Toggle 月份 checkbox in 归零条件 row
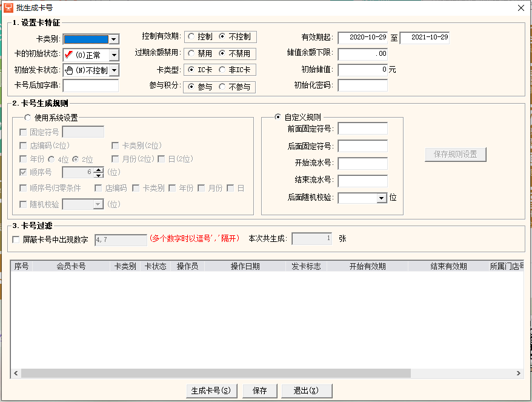Image resolution: width=532 pixels, height=402 pixels. coord(201,188)
